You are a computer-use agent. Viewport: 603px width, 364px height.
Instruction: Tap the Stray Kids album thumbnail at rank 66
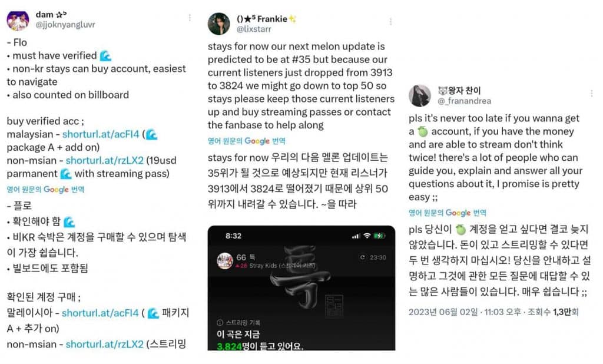[225, 261]
